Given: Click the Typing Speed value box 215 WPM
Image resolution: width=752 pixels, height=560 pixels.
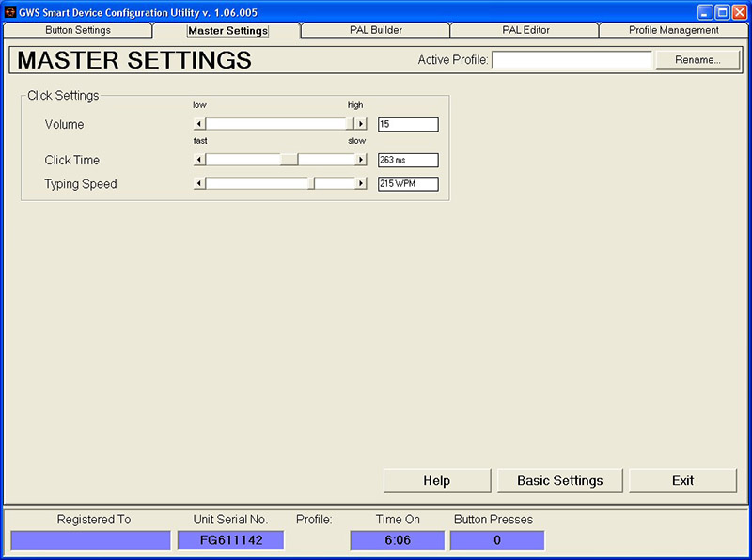Looking at the screenshot, I should 408,183.
